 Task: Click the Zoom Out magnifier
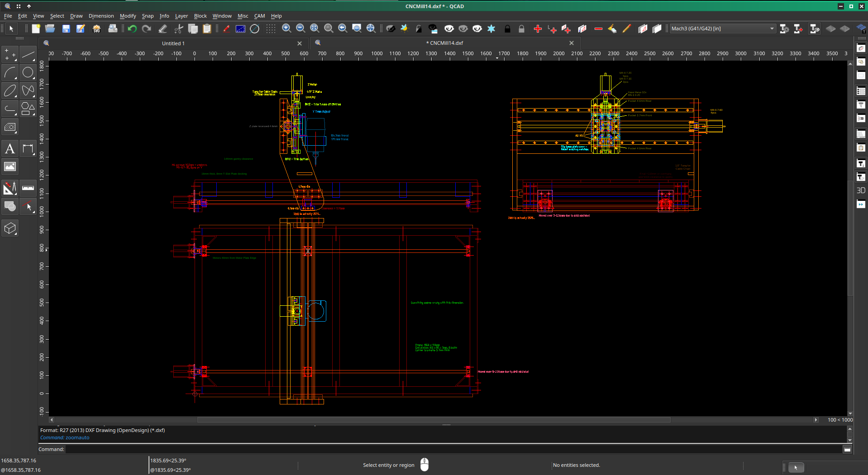click(300, 28)
